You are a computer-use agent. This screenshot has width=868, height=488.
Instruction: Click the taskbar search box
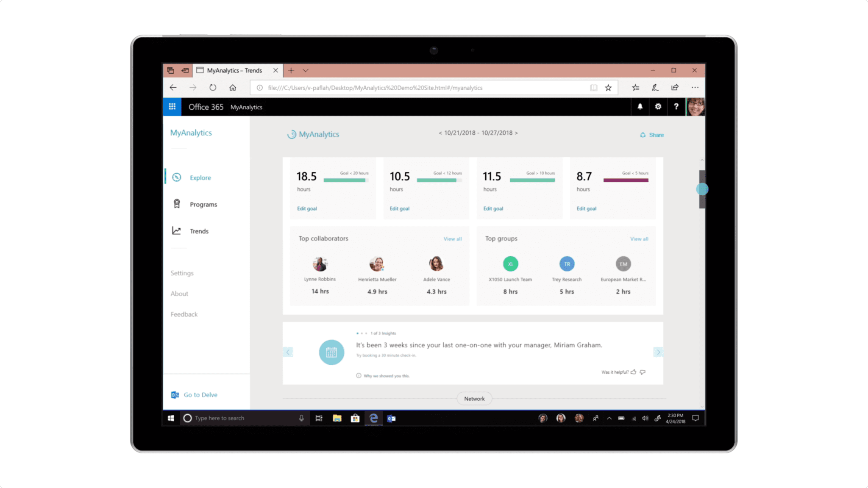point(244,418)
